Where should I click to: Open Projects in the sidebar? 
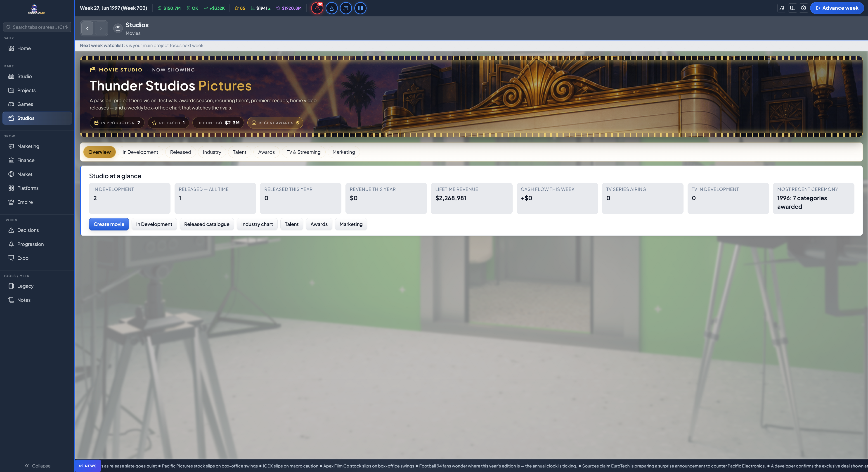[x=37, y=90]
